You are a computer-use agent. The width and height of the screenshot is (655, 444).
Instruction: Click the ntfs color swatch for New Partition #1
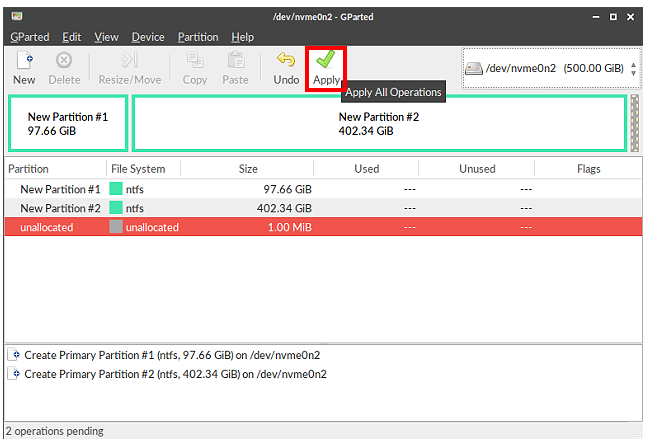pyautogui.click(x=116, y=189)
